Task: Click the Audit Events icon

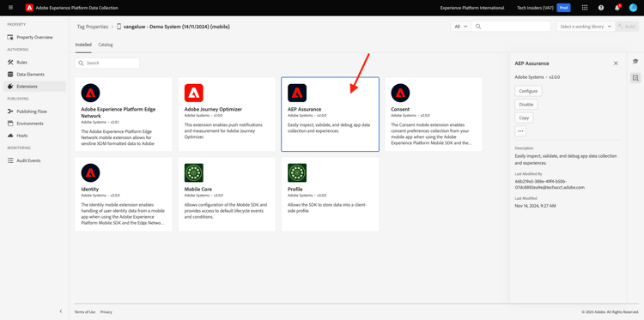Action: coord(10,160)
